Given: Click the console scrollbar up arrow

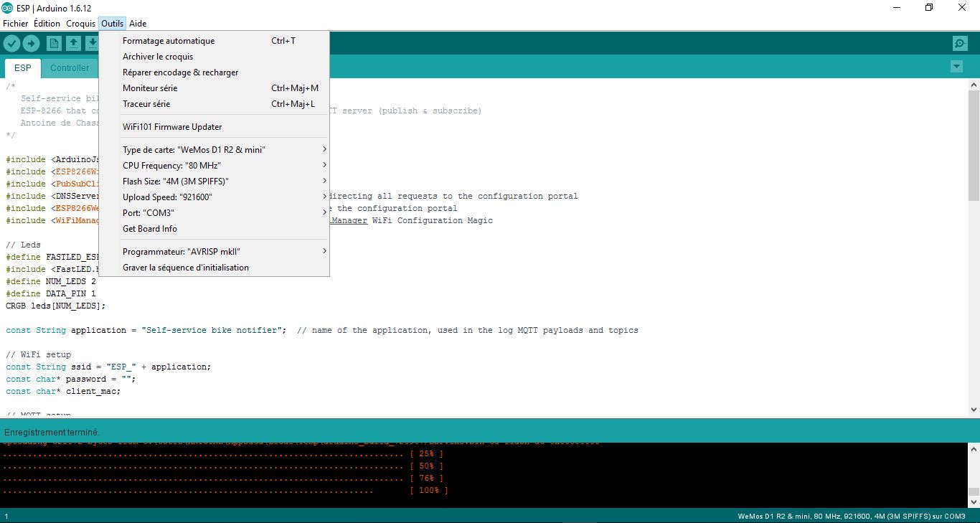Looking at the screenshot, I should pyautogui.click(x=974, y=449).
